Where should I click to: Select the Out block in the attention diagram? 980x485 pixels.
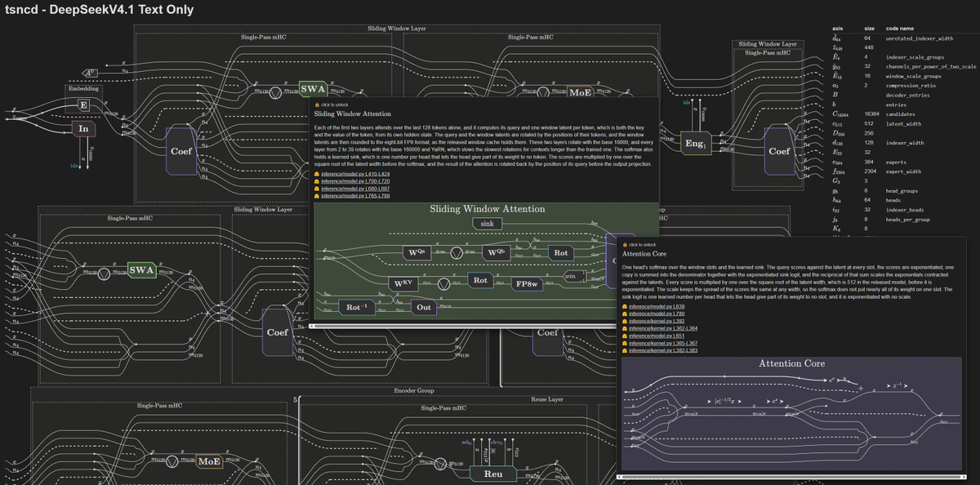click(x=423, y=307)
